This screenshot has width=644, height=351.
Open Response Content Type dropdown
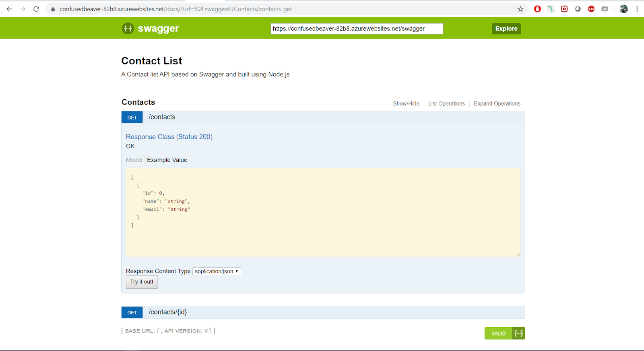217,271
